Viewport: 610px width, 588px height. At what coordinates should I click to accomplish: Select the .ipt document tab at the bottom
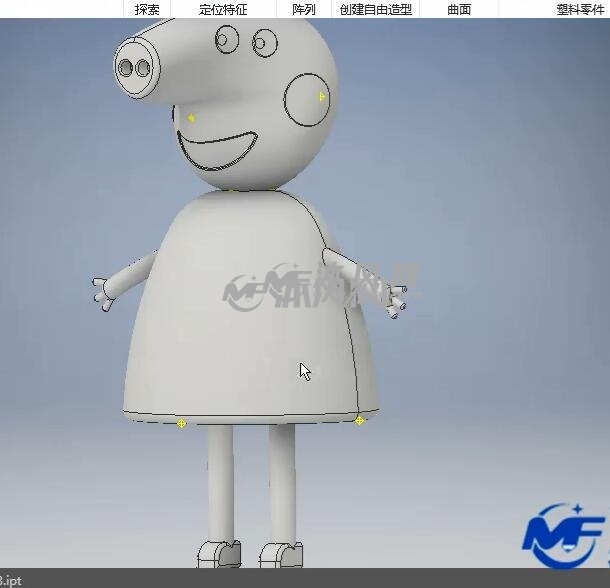[11, 581]
